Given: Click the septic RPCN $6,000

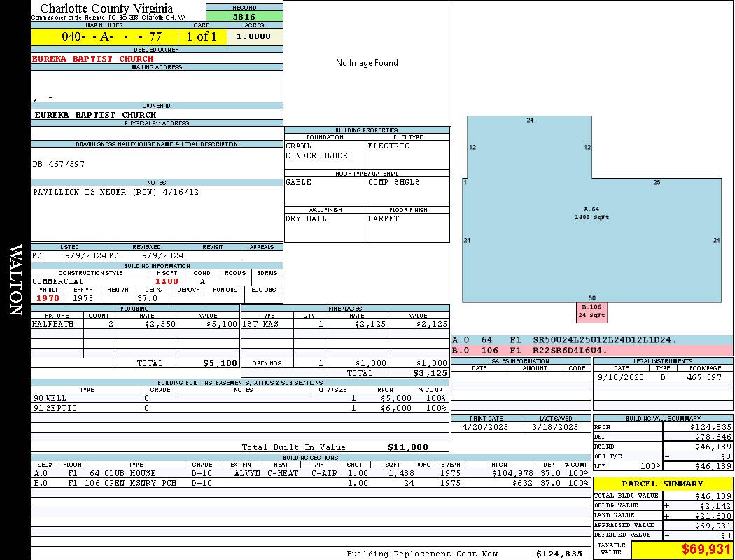Looking at the screenshot, I should coord(395,408).
